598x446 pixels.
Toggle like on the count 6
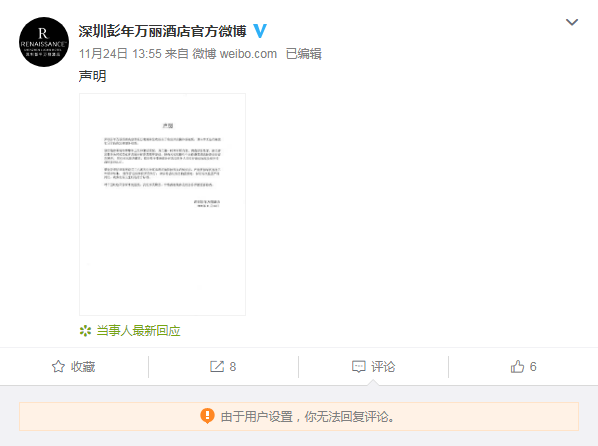524,367
